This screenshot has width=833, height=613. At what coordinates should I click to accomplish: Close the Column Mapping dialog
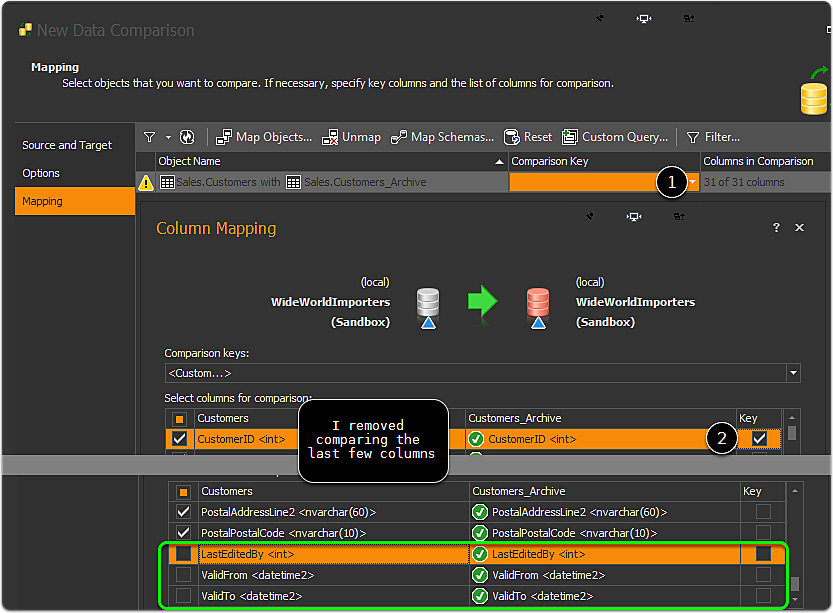click(x=799, y=227)
